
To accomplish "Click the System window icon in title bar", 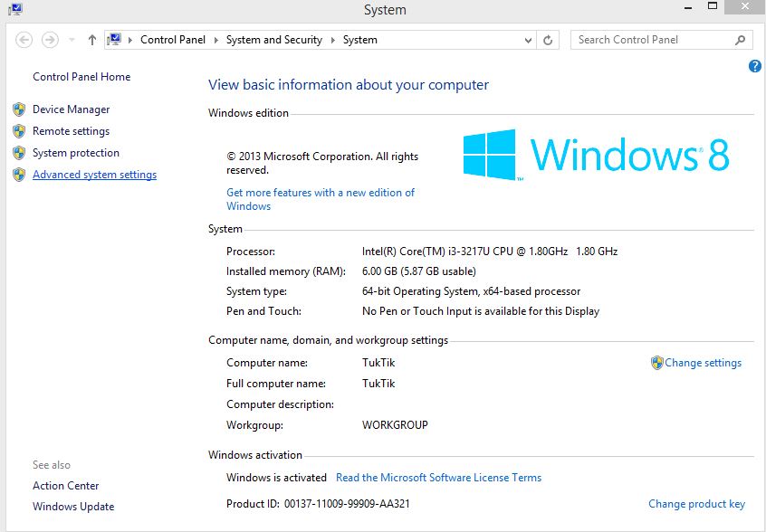I will pos(14,9).
